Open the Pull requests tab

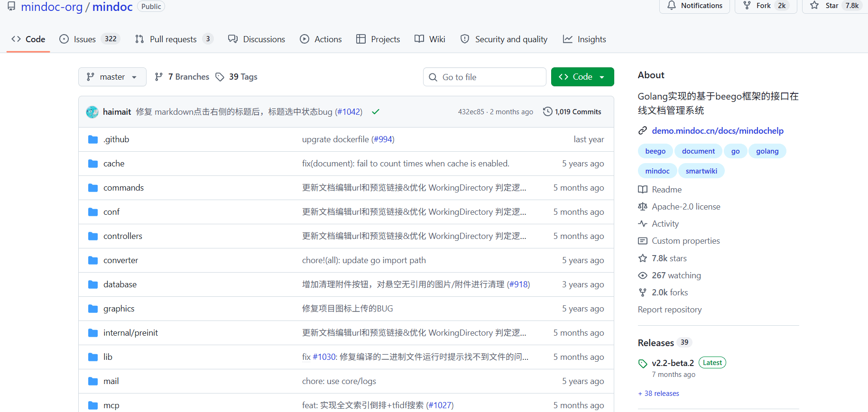click(174, 39)
